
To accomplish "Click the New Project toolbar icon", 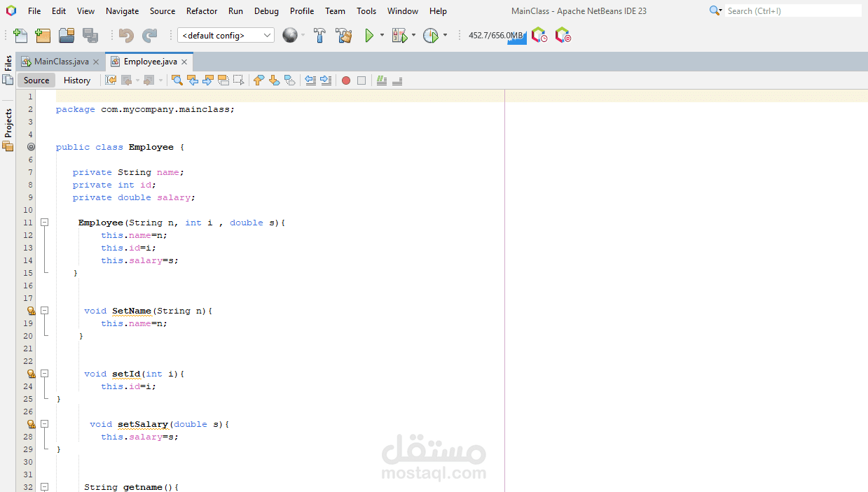I will click(43, 36).
